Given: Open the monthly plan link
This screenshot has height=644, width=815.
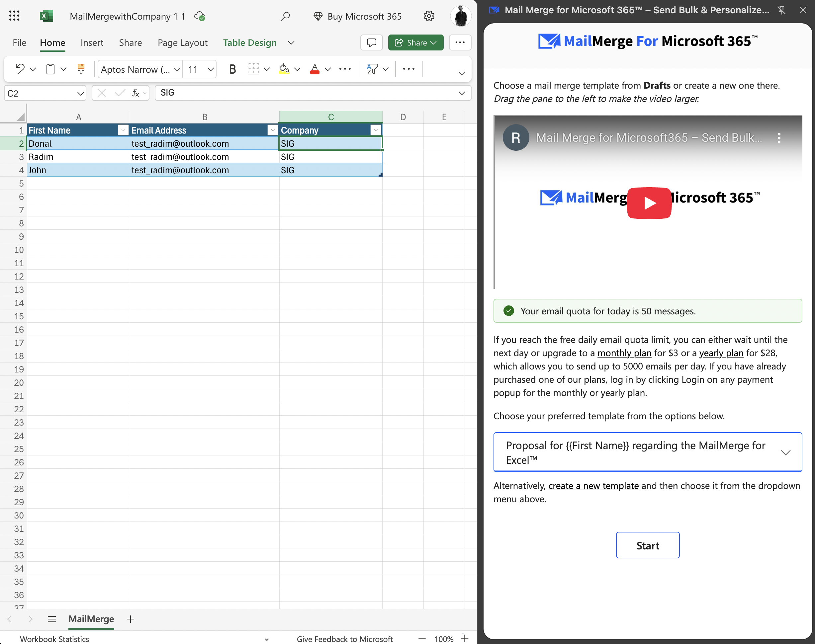Looking at the screenshot, I should pos(624,353).
